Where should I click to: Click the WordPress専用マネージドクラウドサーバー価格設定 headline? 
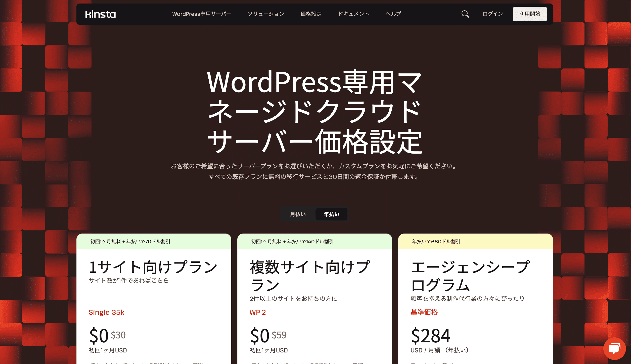click(x=314, y=111)
